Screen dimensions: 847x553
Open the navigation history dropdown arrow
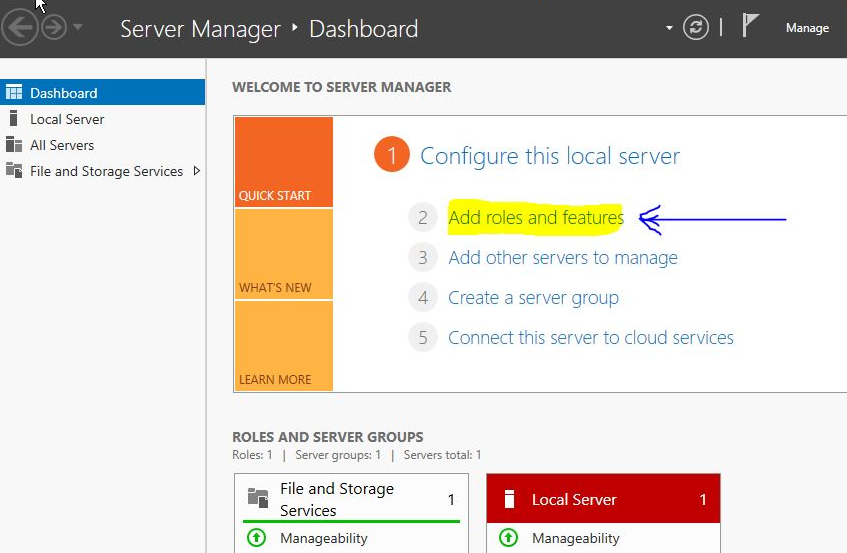point(78,26)
